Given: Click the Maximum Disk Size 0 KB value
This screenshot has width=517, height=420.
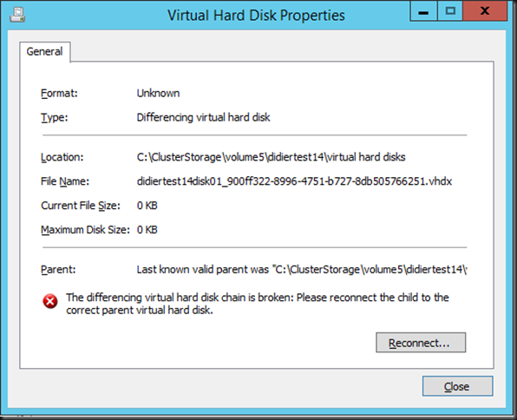Looking at the screenshot, I should (147, 230).
